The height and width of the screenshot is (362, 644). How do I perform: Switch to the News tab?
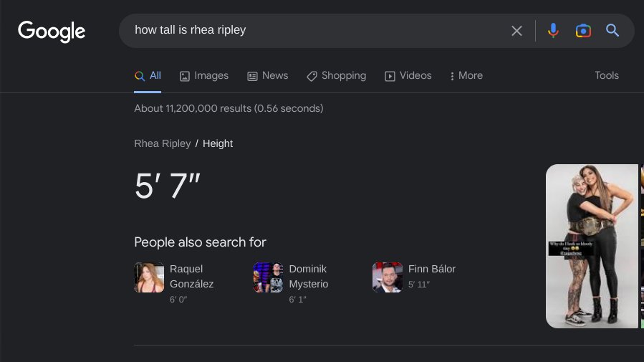[267, 75]
